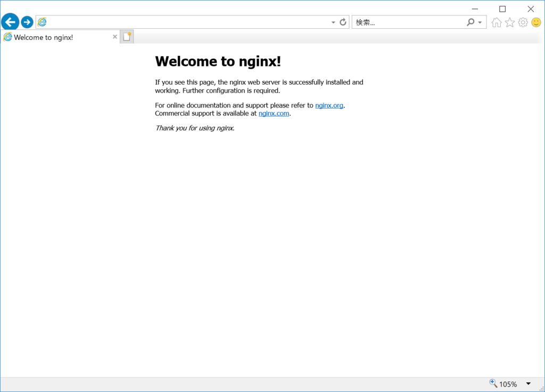This screenshot has width=545, height=392.
Task: Click the magnifier search icon
Action: pyautogui.click(x=470, y=22)
